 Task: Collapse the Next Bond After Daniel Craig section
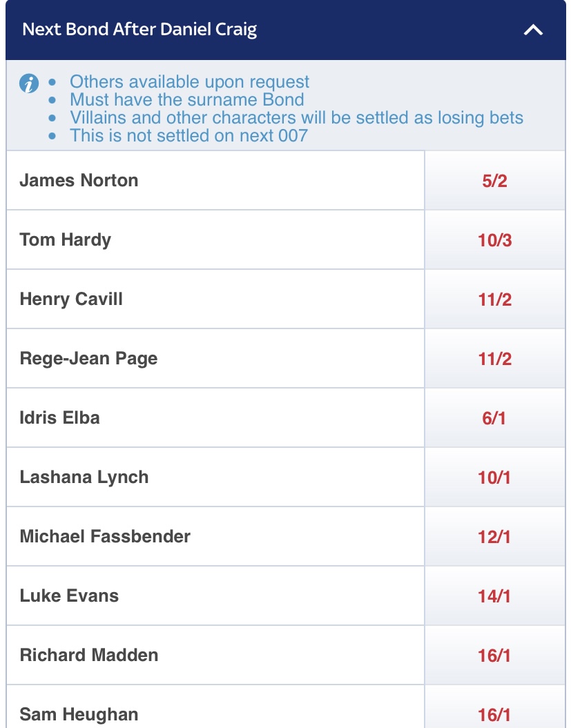[533, 30]
